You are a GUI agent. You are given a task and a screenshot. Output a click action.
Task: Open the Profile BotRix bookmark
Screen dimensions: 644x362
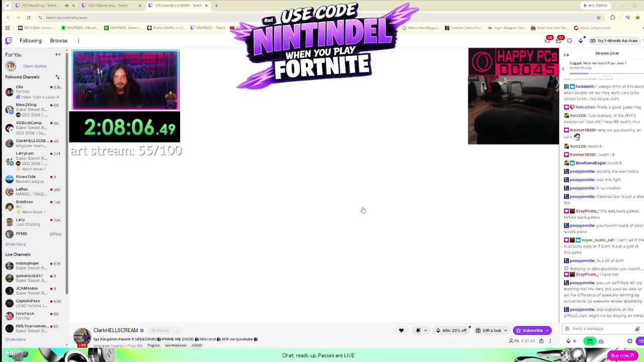pos(167,28)
